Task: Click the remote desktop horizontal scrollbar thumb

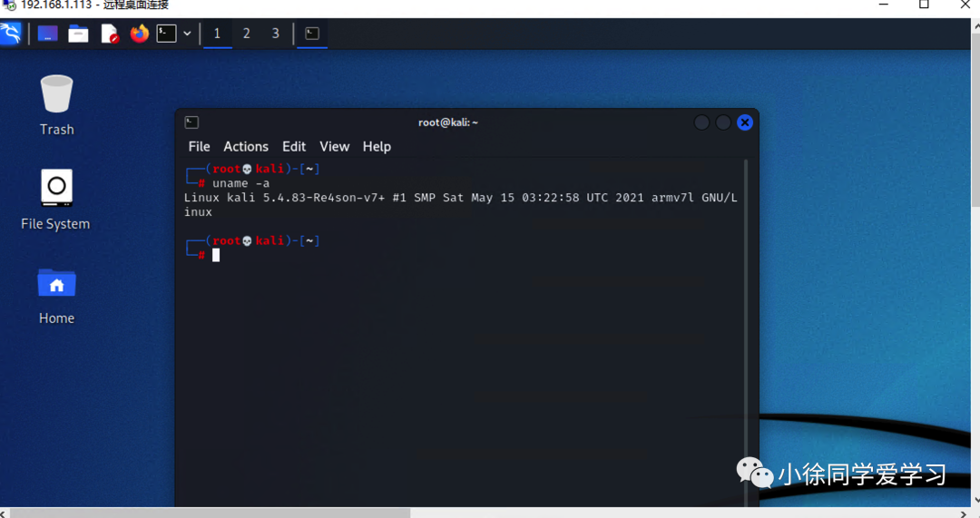Action: [211, 513]
